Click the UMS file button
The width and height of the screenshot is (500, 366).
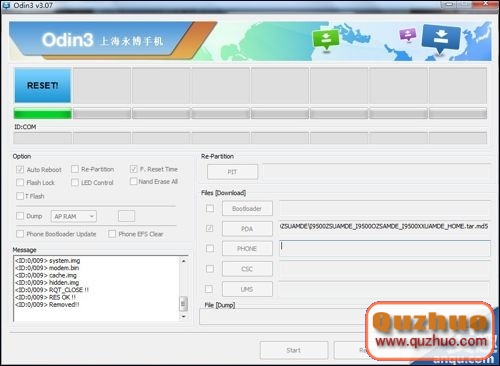pyautogui.click(x=247, y=289)
